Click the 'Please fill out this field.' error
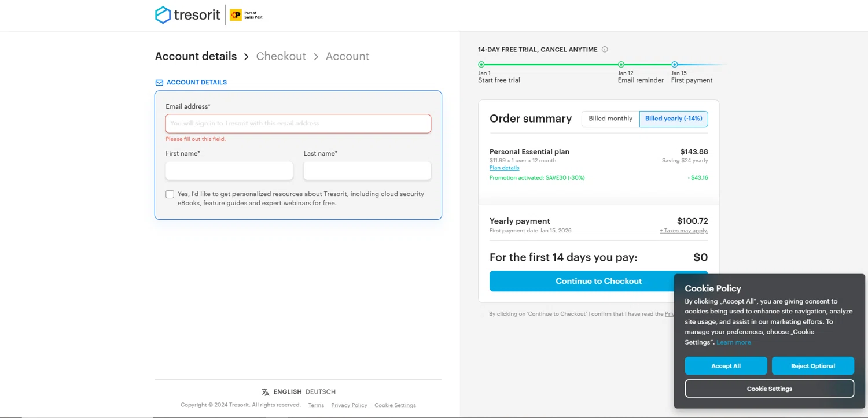The image size is (868, 418). 196,139
